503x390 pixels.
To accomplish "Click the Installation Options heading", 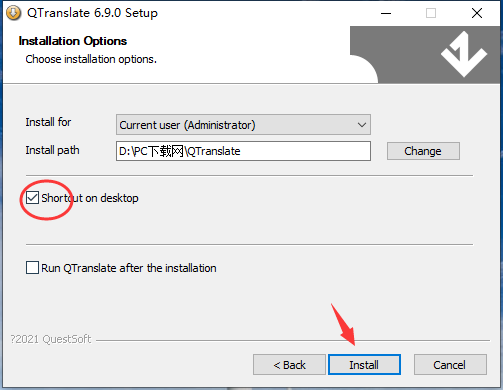I will click(x=73, y=41).
